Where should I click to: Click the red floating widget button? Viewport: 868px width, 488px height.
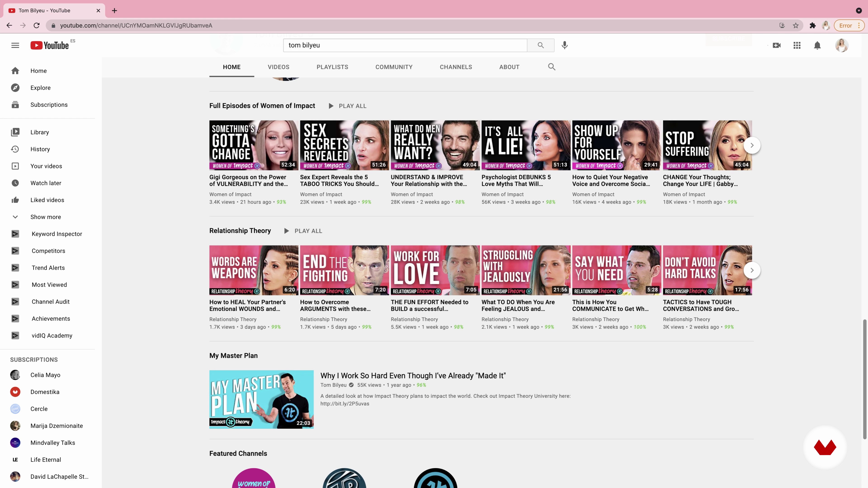point(825,447)
